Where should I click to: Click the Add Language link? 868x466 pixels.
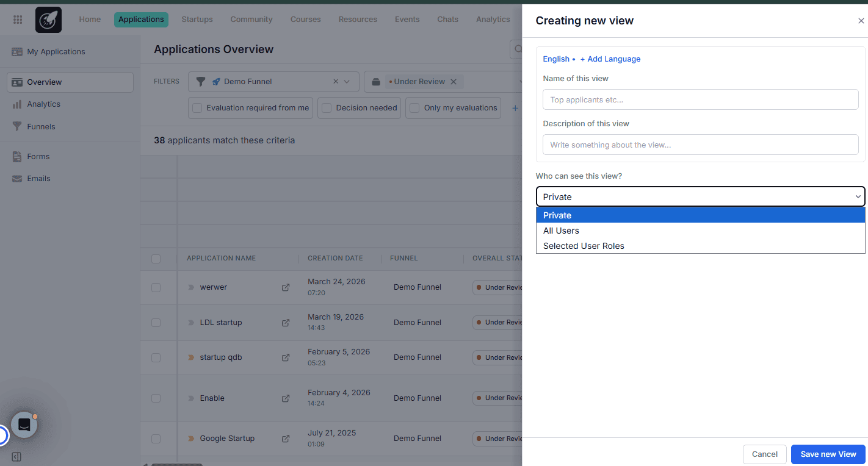click(610, 59)
